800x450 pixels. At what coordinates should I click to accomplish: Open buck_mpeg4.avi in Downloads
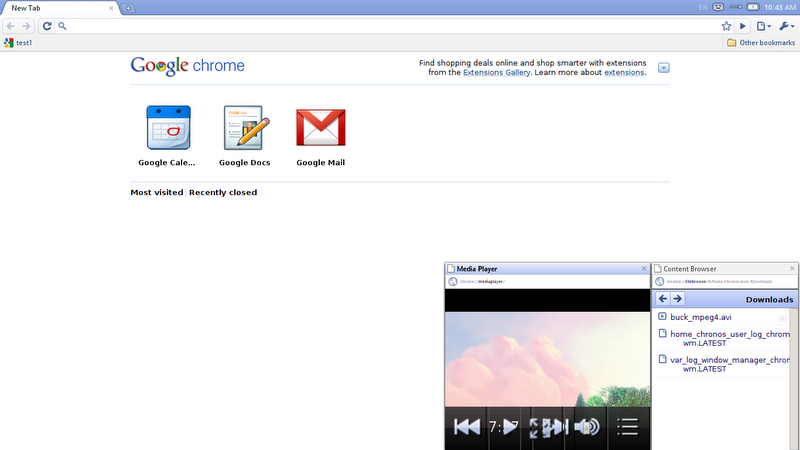[701, 317]
